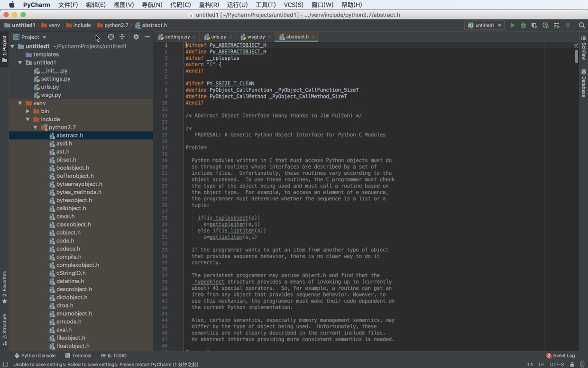Collapse the untitled1 project root node
This screenshot has height=368, width=588.
point(13,46)
